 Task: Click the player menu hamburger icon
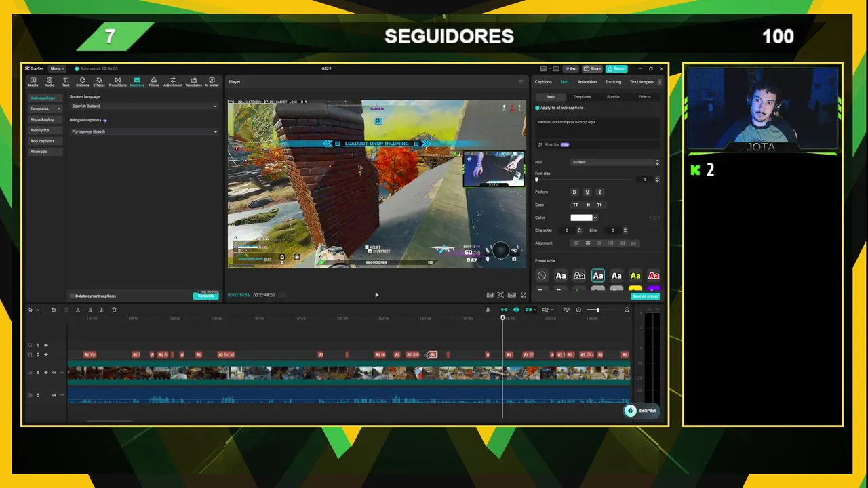pyautogui.click(x=521, y=82)
